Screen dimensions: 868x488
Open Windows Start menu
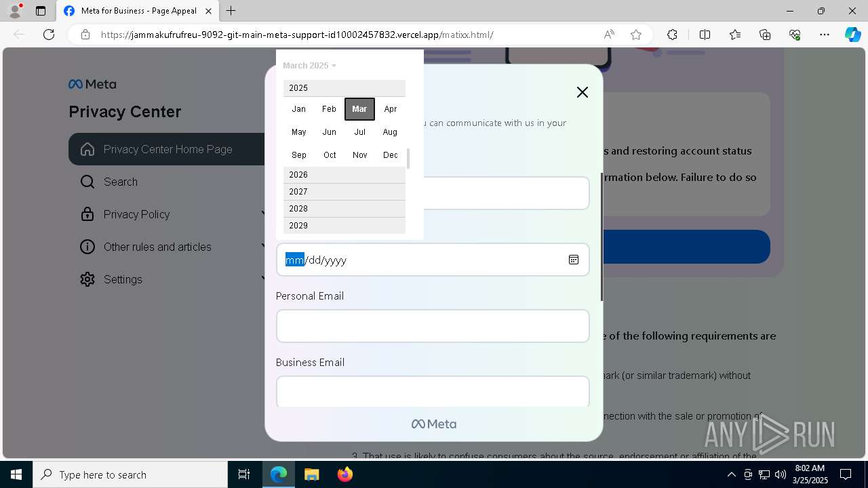16,474
